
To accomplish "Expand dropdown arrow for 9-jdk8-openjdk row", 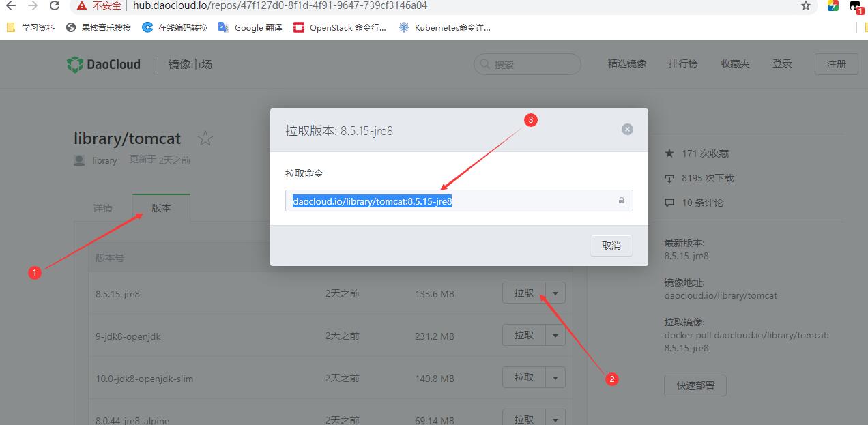I will [555, 336].
